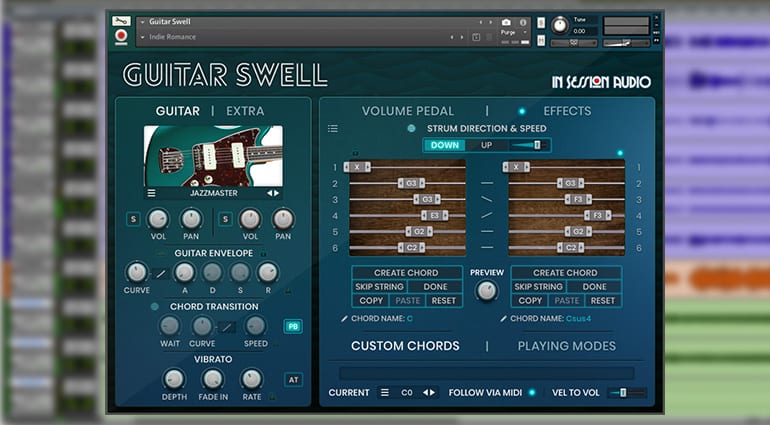Switch to the VOLUME PEDAL tab
The width and height of the screenshot is (770, 425).
(x=408, y=111)
